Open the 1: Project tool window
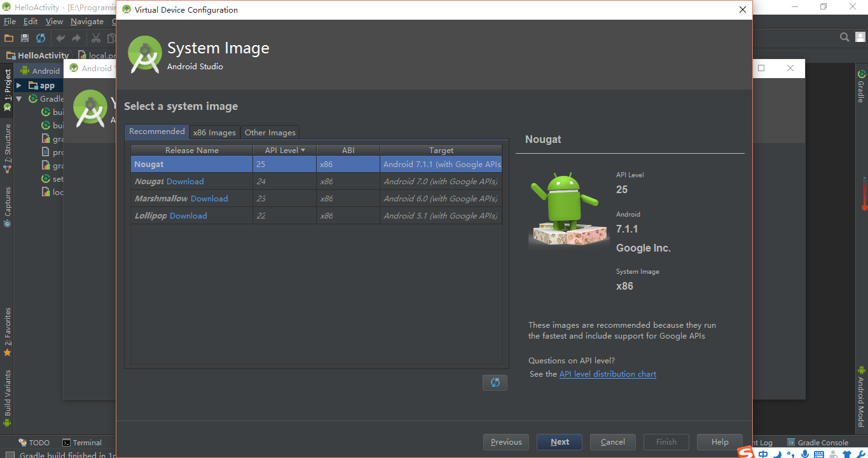Viewport: 868px width, 458px height. (8, 90)
